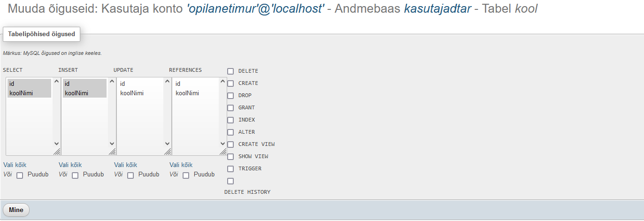This screenshot has height=221, width=644.
Task: Toggle the GRANT privilege checkbox
Action: (x=230, y=108)
